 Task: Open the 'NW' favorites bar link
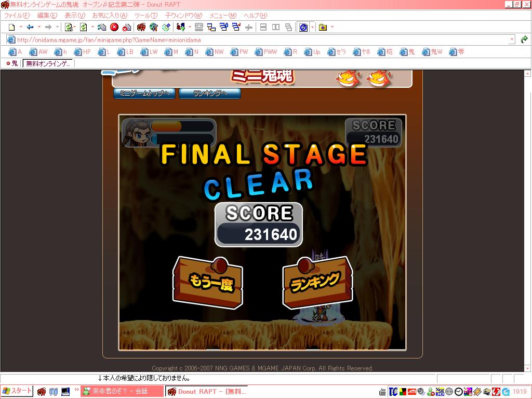(215, 52)
